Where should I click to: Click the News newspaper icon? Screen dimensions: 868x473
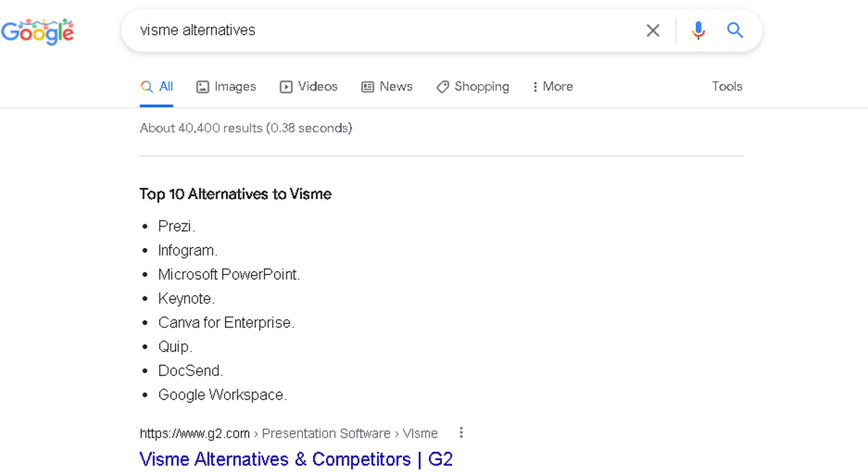click(368, 87)
